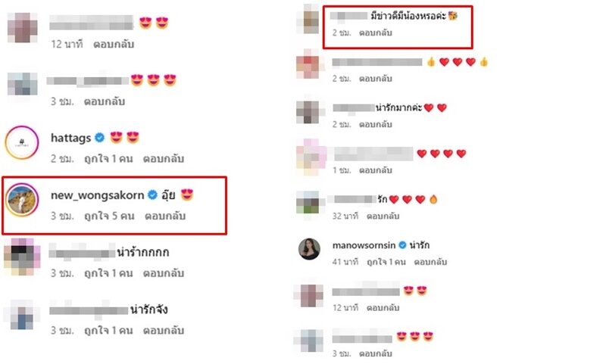Reply to the น่ารักมากค่ะ comment
Image resolution: width=606 pixels, height=364 pixels.
[x=375, y=125]
